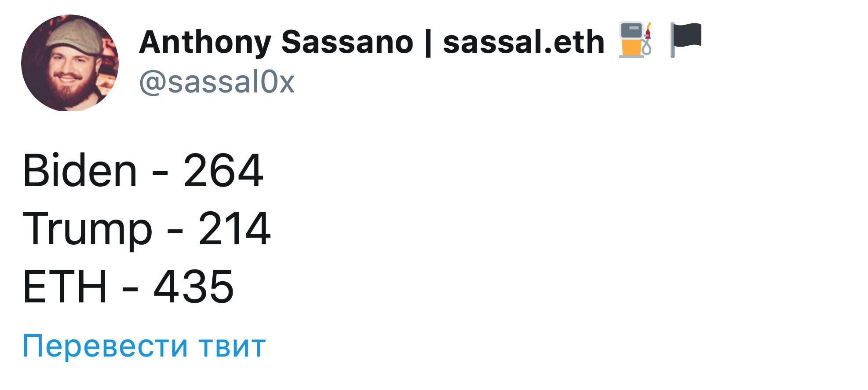Open Anthony Sassano's circular profile picture
The width and height of the screenshot is (868, 390).
point(69,63)
